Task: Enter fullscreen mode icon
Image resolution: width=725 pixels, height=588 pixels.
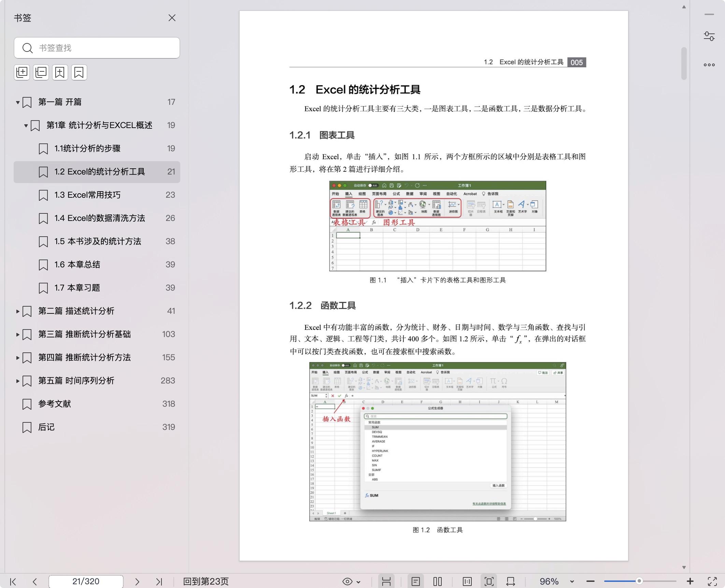Action: pyautogui.click(x=712, y=581)
